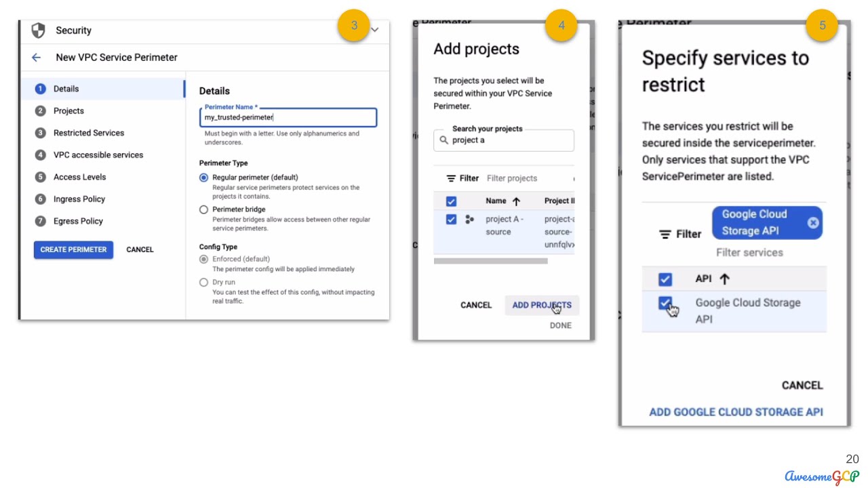Click the search magnifier icon in Add projects
This screenshot has width=868, height=488.
(x=444, y=140)
